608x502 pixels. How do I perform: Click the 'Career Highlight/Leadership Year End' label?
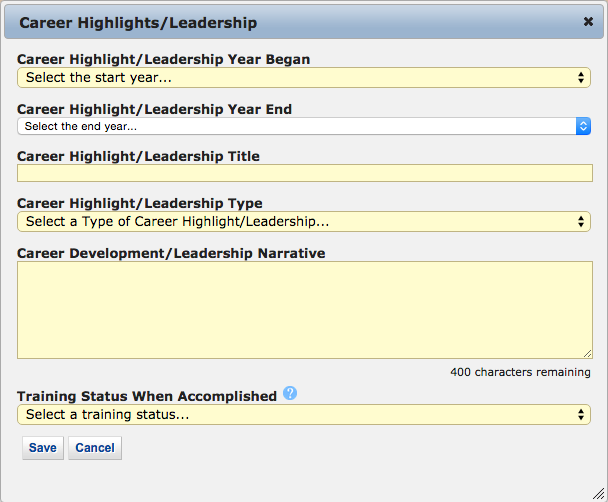tap(154, 108)
